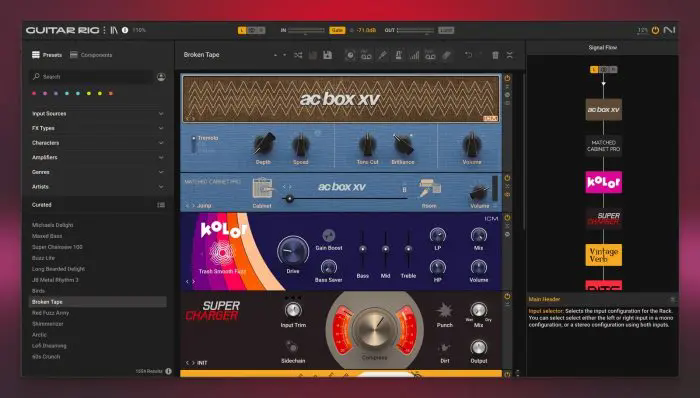
Task: Select the Red Fuzz Army preset
Action: tap(98, 313)
